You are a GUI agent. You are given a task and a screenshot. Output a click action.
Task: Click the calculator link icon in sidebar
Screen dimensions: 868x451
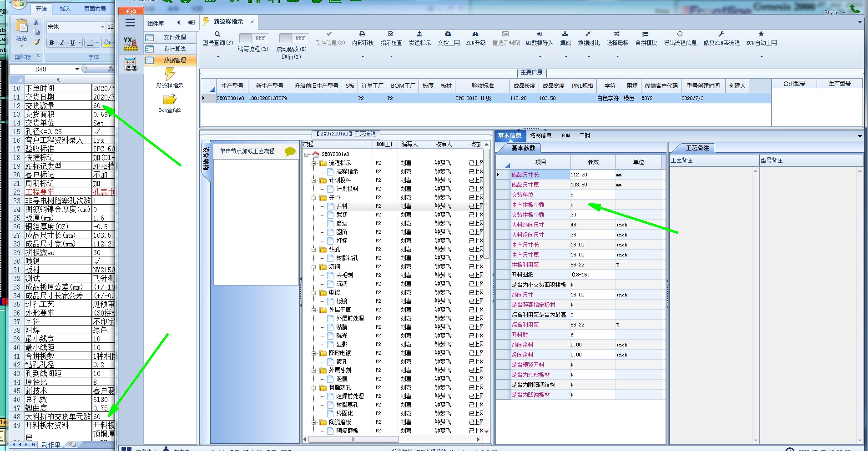[131, 64]
